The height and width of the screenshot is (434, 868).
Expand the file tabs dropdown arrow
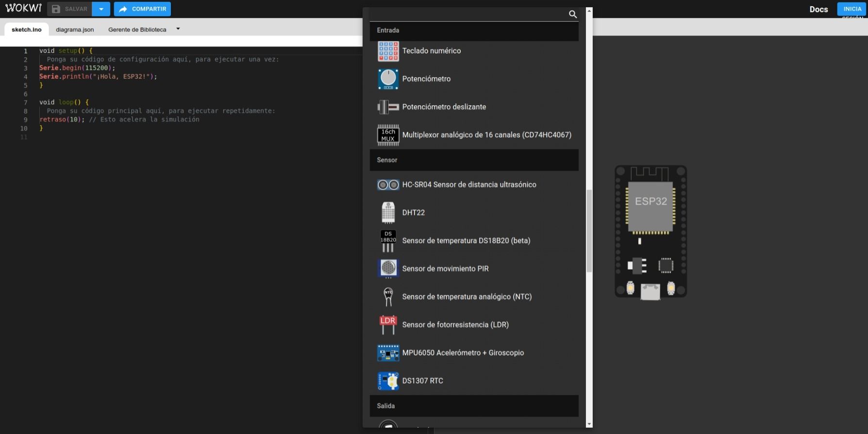tap(178, 29)
